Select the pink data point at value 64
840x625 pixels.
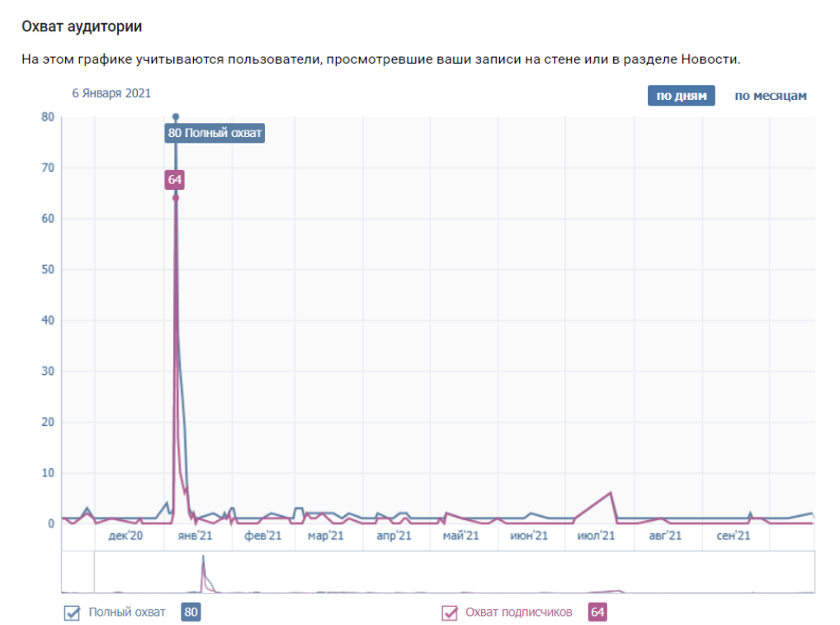(175, 197)
